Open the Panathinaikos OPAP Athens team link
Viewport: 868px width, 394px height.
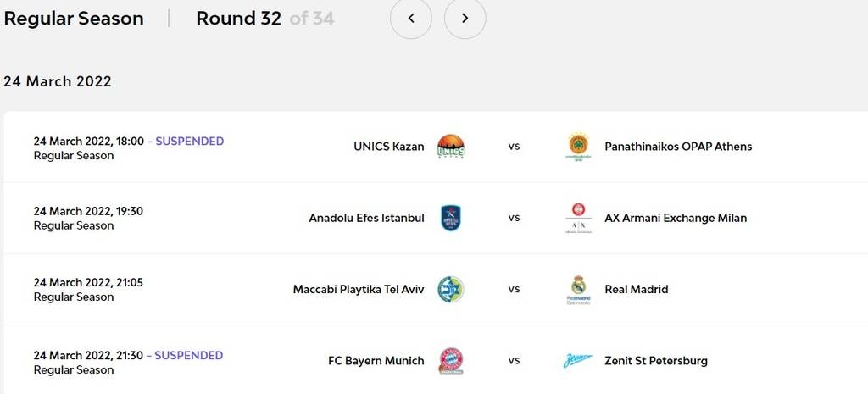[x=678, y=147]
